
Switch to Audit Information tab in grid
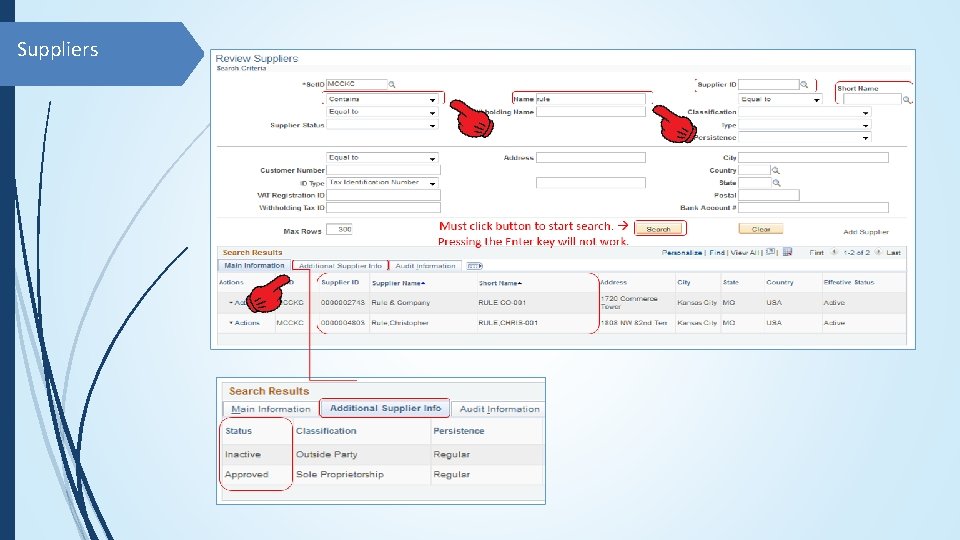coord(425,266)
